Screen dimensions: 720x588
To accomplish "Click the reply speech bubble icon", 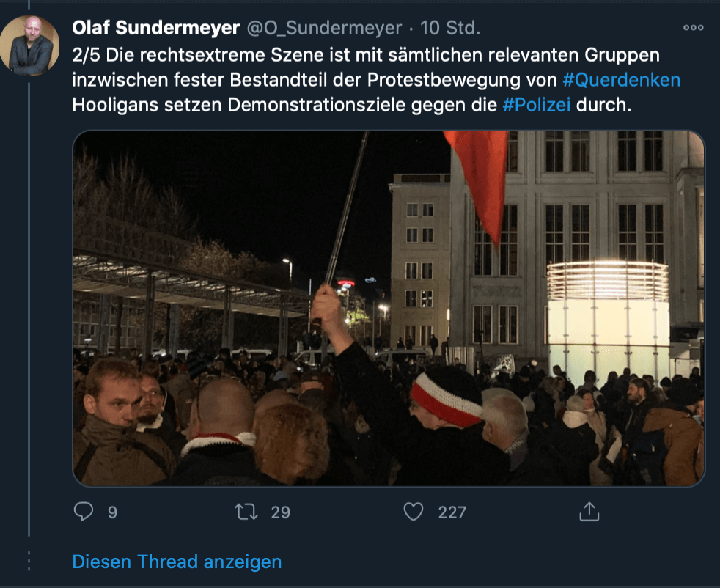I will tap(84, 511).
